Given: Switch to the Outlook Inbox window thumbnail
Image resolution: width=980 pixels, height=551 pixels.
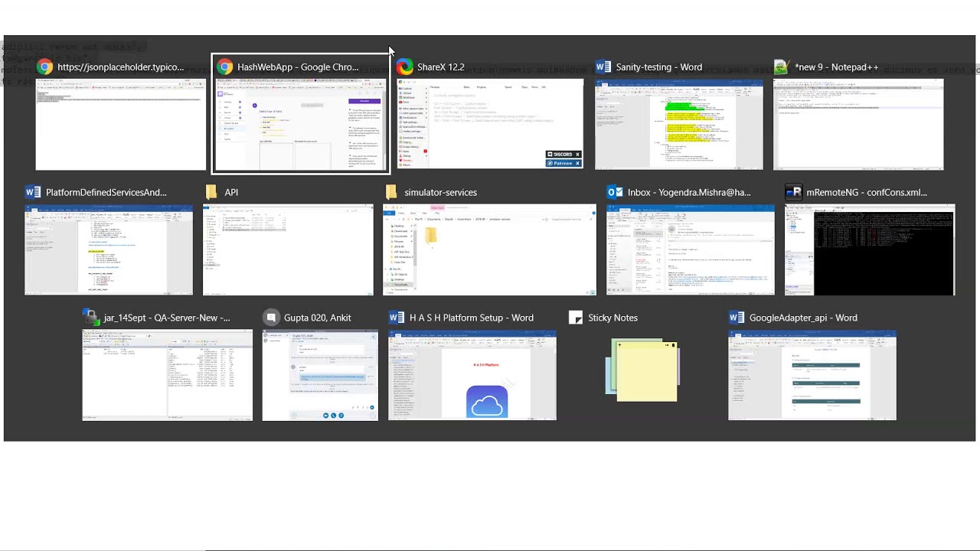Looking at the screenshot, I should (691, 250).
